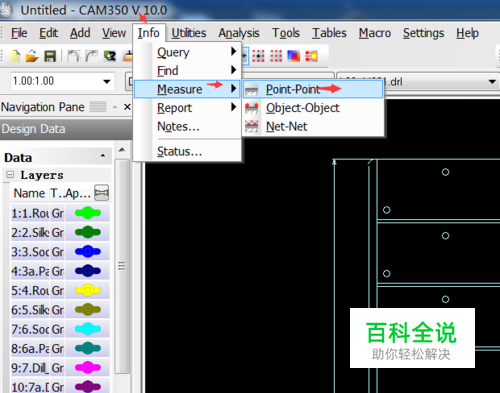Select Point-Point measure option
Image resolution: width=500 pixels, height=393 pixels.
point(313,89)
